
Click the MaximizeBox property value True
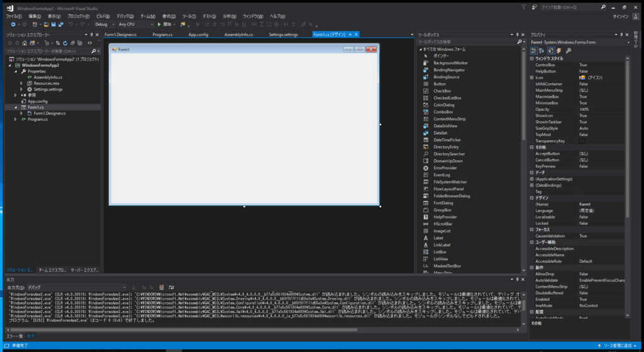583,96
